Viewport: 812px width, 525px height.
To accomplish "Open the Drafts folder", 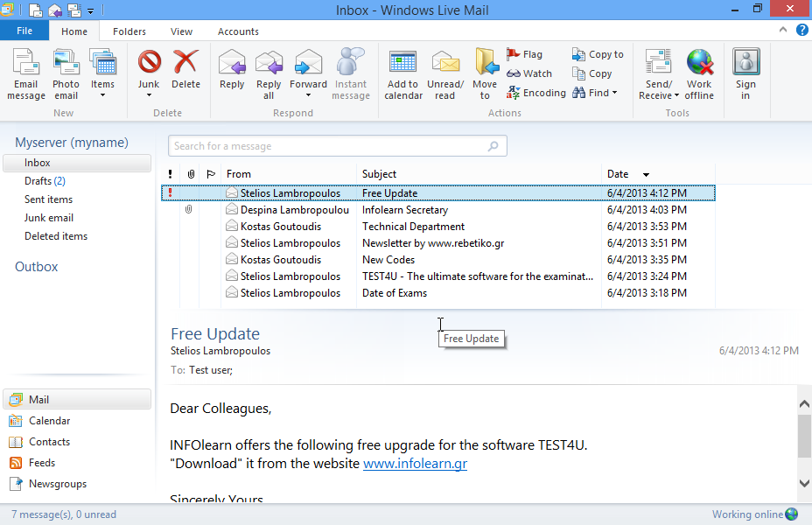I will tap(45, 181).
